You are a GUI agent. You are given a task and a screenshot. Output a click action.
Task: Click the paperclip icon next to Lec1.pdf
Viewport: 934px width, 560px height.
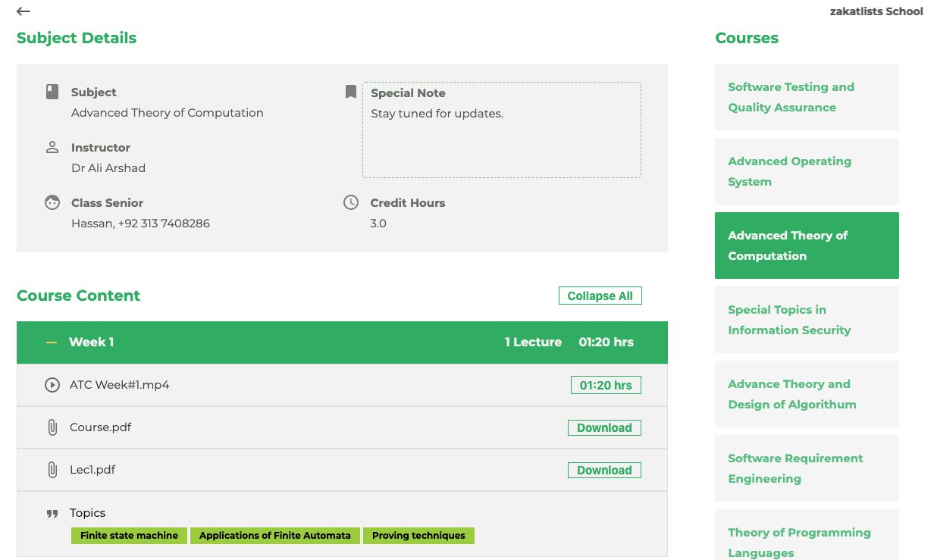point(52,470)
